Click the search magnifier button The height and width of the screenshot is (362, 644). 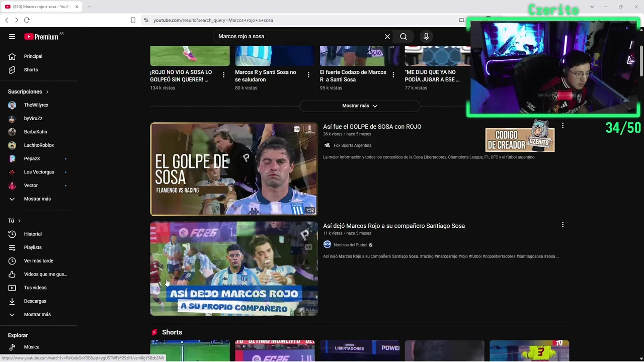404,36
